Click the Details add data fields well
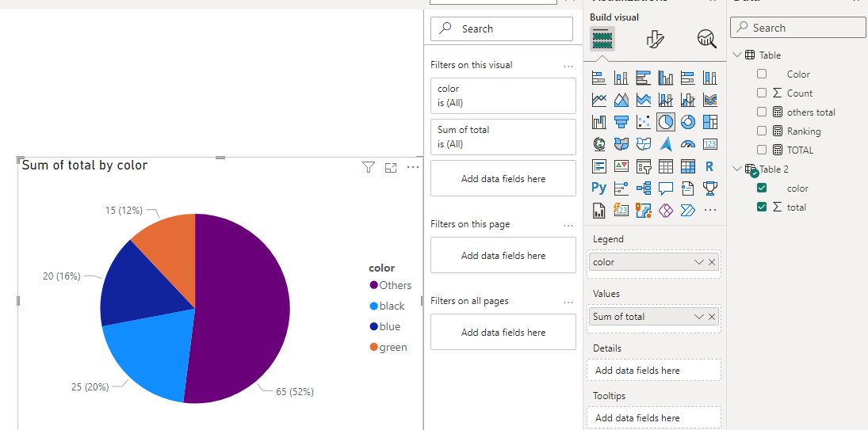This screenshot has height=430, width=868. [x=654, y=371]
